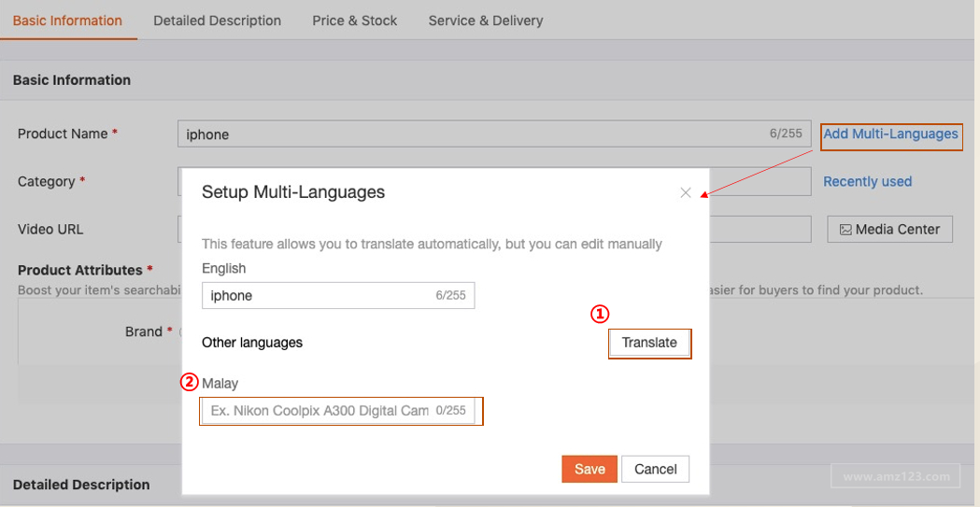
Task: Open the Price & Stock tab
Action: [x=354, y=21]
